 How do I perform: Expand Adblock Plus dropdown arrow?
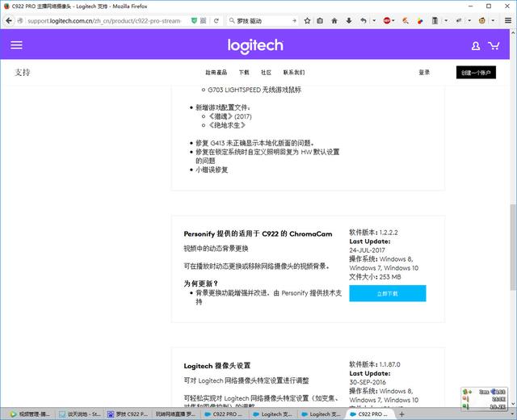393,21
